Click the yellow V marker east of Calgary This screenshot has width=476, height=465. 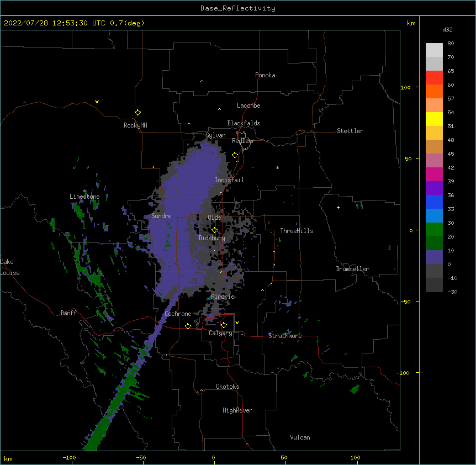point(237,323)
